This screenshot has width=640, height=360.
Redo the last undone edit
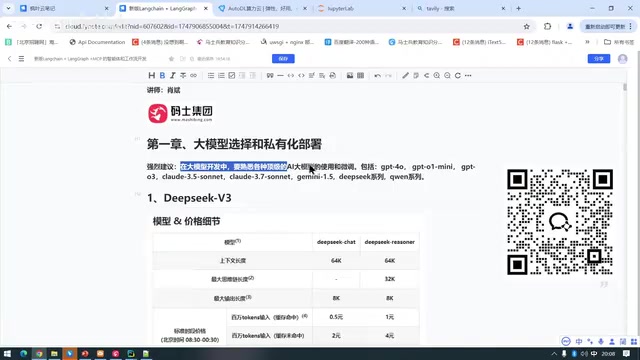coord(388,76)
